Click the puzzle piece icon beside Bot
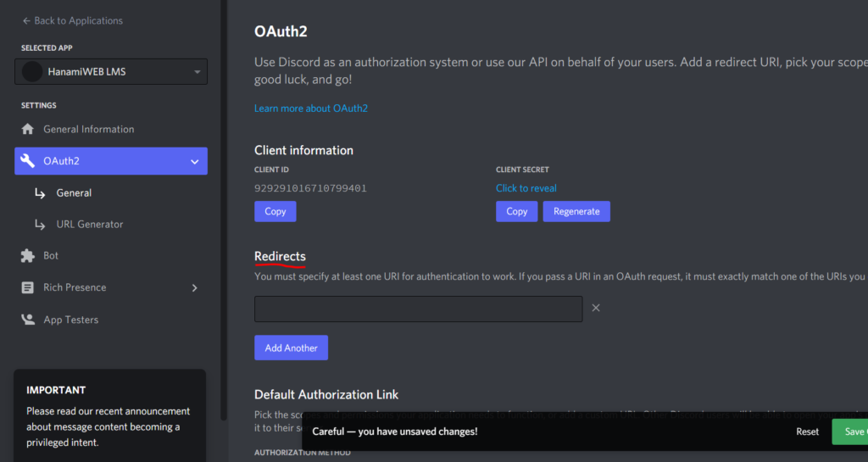The height and width of the screenshot is (462, 868). 28,256
